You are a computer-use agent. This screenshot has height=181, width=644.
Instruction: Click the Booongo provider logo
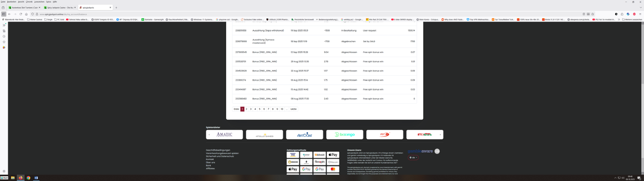click(344, 135)
